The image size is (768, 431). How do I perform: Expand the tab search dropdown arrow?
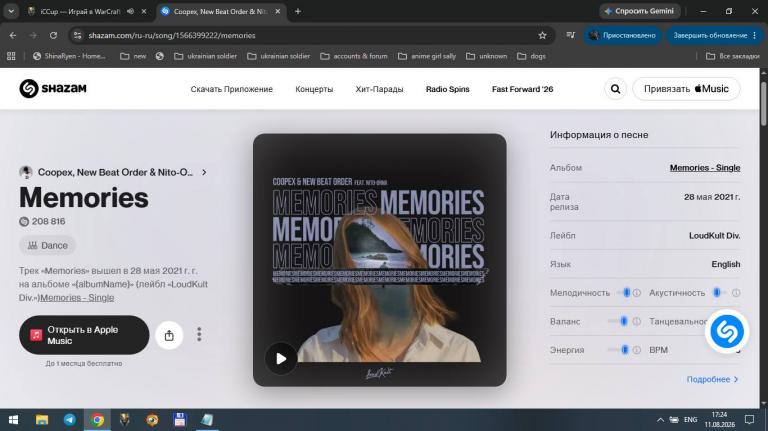11,11
